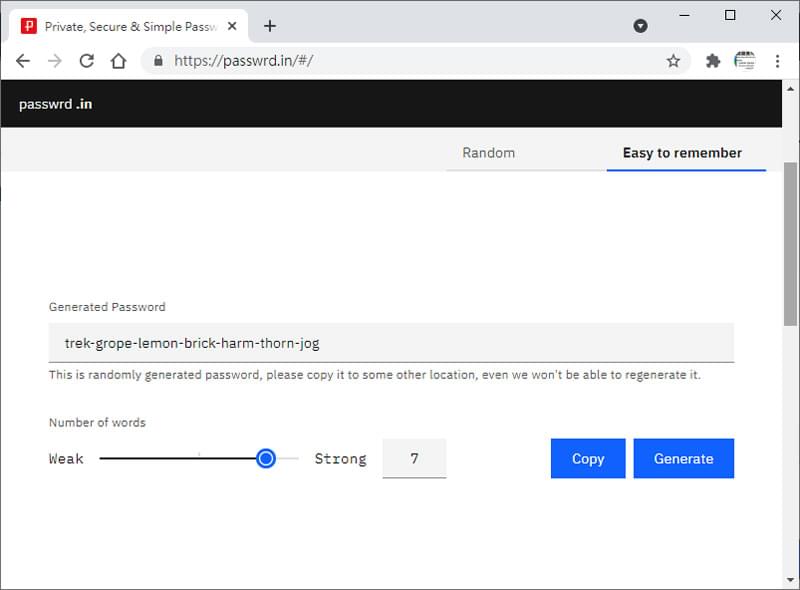This screenshot has height=590, width=800.
Task: Click the randomly generated password notice text
Action: (x=374, y=375)
